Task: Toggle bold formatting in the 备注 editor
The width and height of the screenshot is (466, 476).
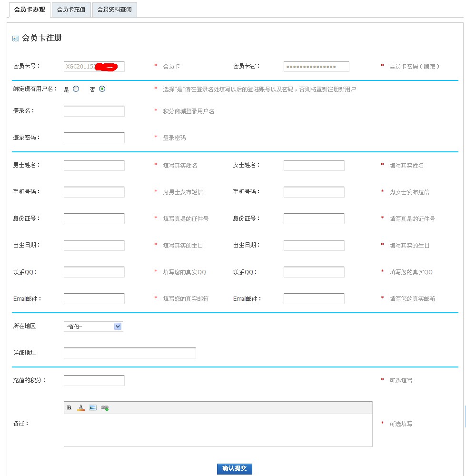Action: pyautogui.click(x=69, y=407)
